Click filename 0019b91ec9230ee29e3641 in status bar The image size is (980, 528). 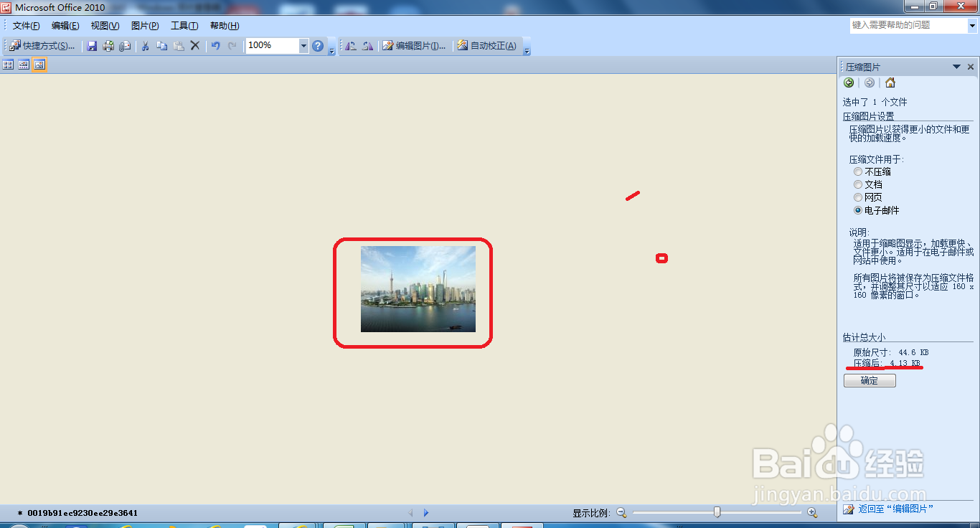[x=83, y=513]
